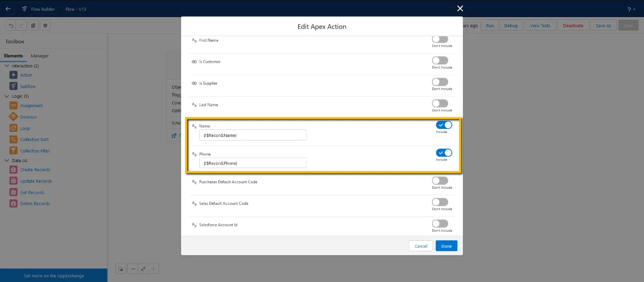Screen dimensions: 644x282
Task: Collapse the Data section
Action: pos(7,161)
